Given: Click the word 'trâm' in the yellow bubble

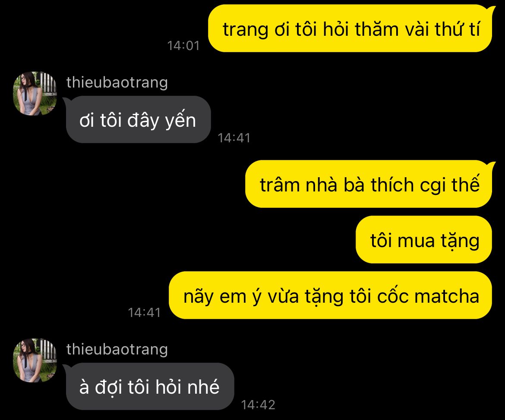Looking at the screenshot, I should (279, 185).
